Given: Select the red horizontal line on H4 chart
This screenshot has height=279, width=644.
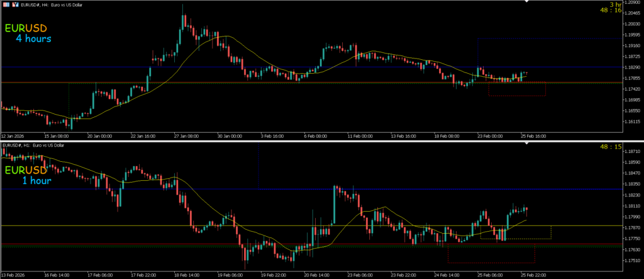Looking at the screenshot, I should point(189,83).
